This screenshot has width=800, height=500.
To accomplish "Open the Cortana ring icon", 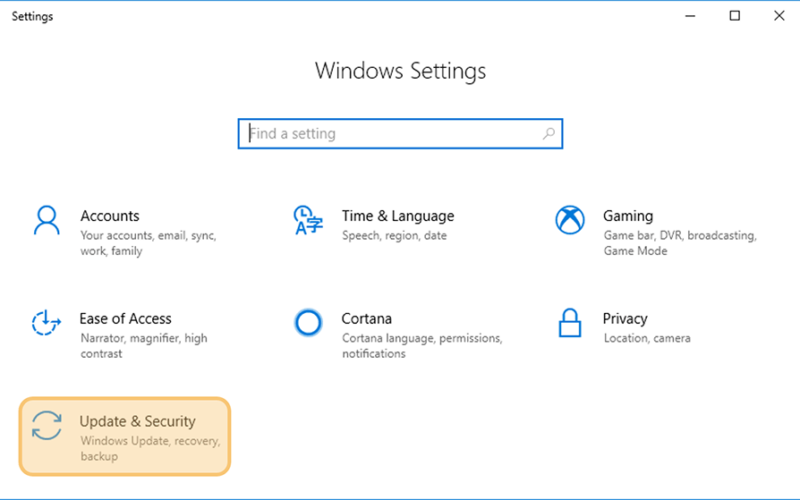I will pyautogui.click(x=308, y=322).
